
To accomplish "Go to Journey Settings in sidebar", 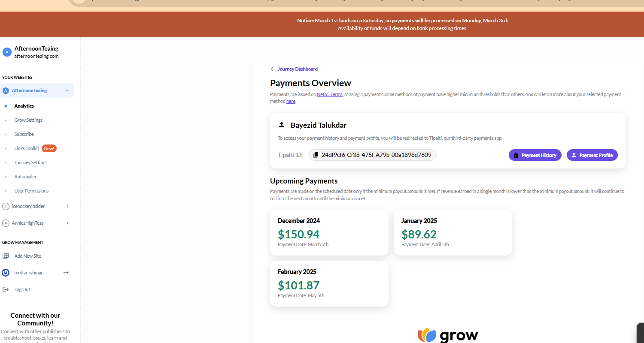I will point(31,162).
